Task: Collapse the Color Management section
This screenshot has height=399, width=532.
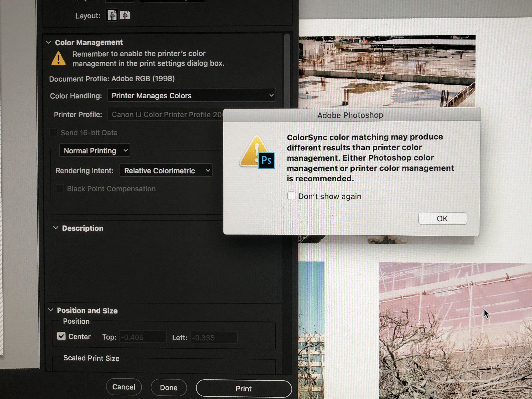Action: 49,42
